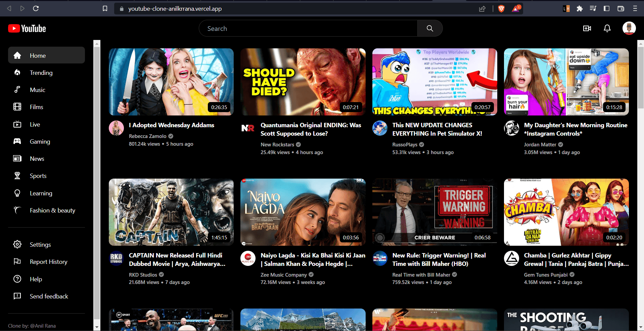Open the create video camera icon
This screenshot has height=331, width=644.
click(x=587, y=29)
